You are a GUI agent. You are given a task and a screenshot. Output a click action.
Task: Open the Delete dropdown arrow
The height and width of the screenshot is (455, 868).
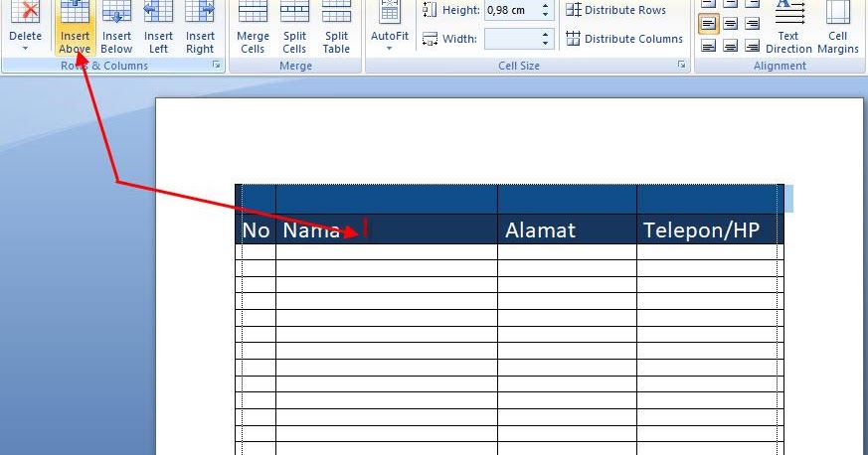[x=25, y=50]
